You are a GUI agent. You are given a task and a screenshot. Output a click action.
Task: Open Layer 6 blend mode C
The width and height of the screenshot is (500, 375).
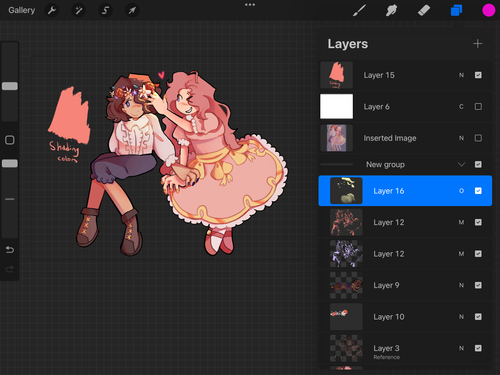(461, 107)
